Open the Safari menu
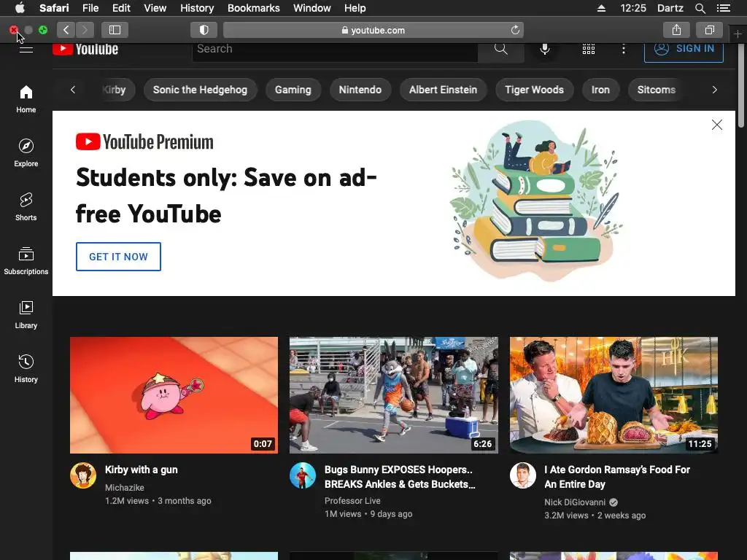Screen dimensions: 747x560 tap(54, 8)
